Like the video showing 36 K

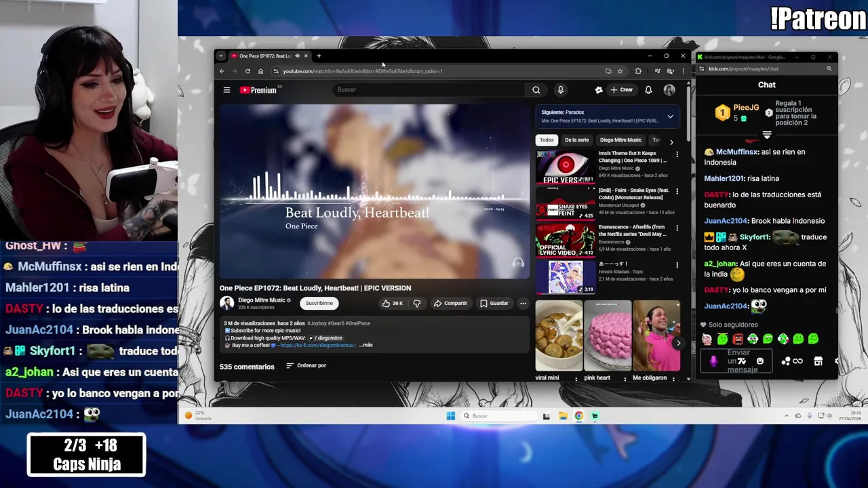tap(392, 303)
